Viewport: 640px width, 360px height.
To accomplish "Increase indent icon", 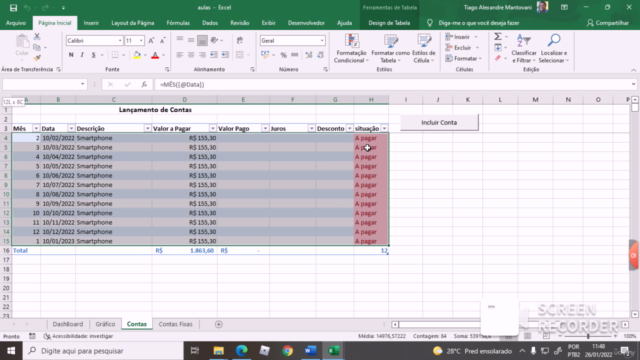I will 225,55.
